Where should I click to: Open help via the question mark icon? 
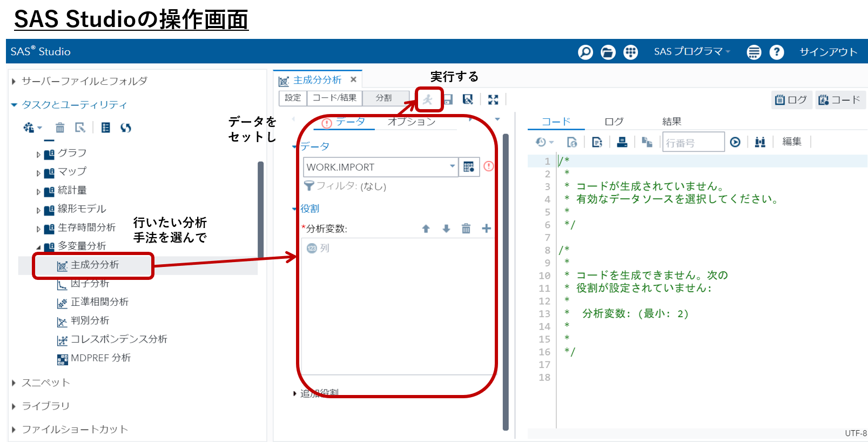coord(777,52)
